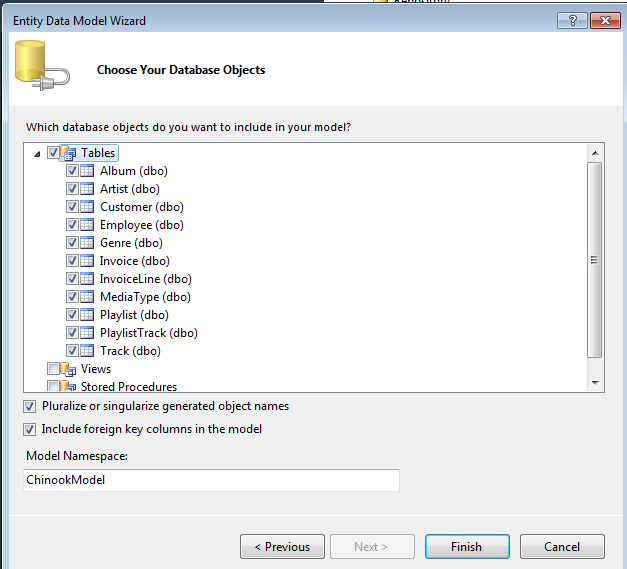This screenshot has width=627, height=569.
Task: Click the Stored Procedures folder icon
Action: (68, 386)
